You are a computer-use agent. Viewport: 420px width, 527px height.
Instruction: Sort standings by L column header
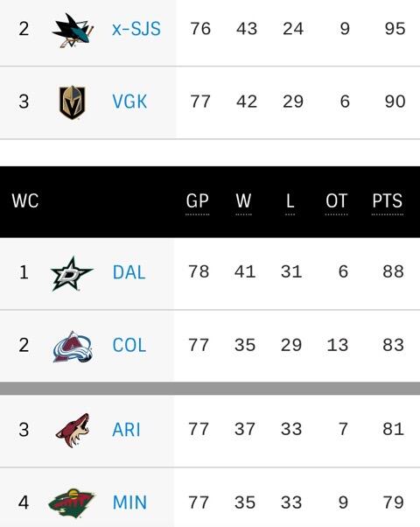(x=290, y=202)
